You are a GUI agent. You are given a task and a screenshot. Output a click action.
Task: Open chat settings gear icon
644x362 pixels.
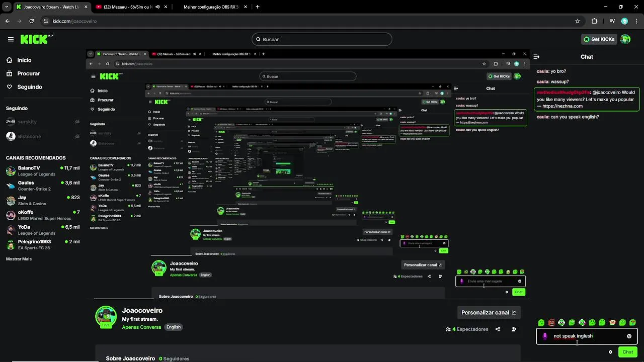click(610, 352)
